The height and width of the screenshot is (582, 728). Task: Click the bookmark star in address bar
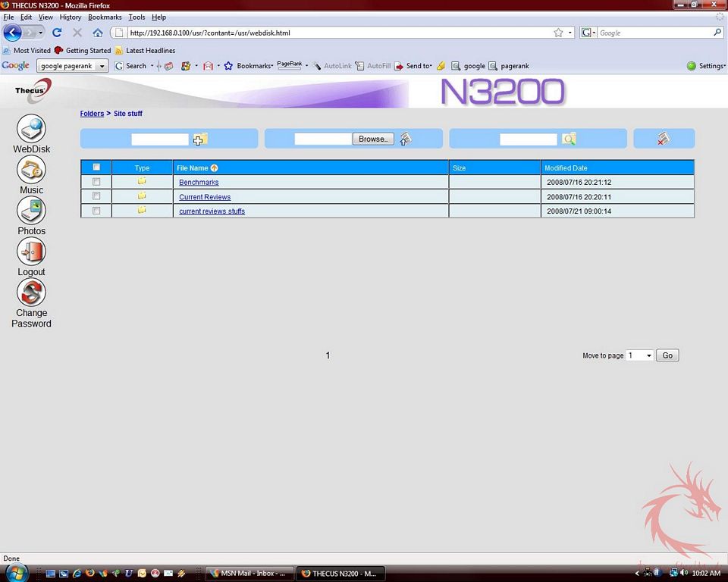pyautogui.click(x=558, y=33)
